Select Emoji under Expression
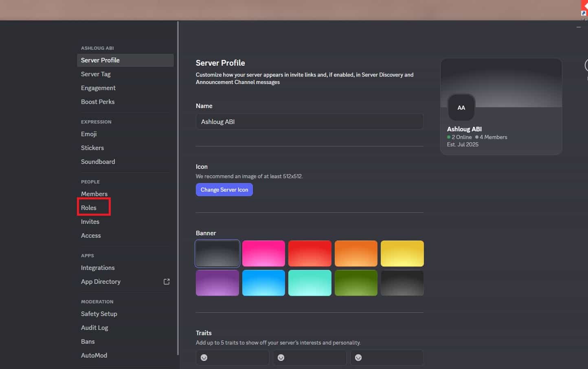 click(89, 134)
